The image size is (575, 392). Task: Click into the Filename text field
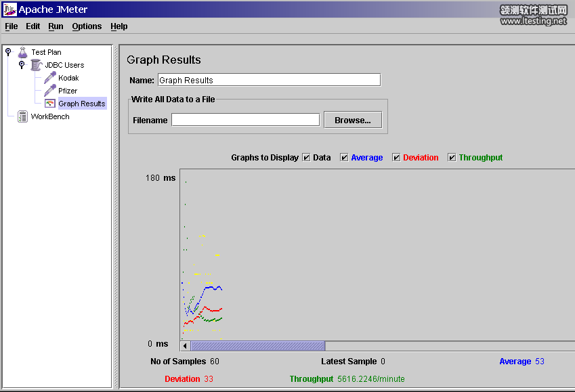pyautogui.click(x=245, y=120)
